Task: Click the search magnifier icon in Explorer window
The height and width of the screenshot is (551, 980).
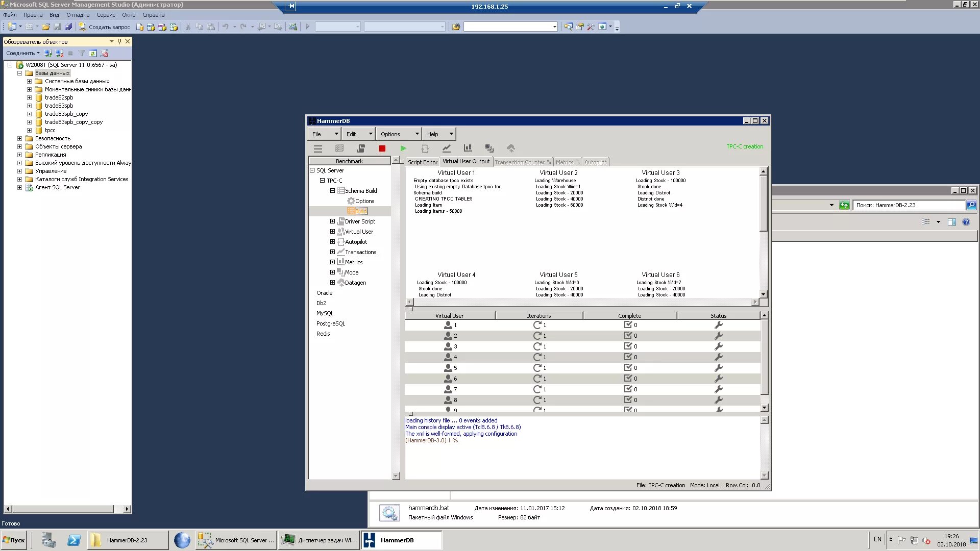Action: 971,205
